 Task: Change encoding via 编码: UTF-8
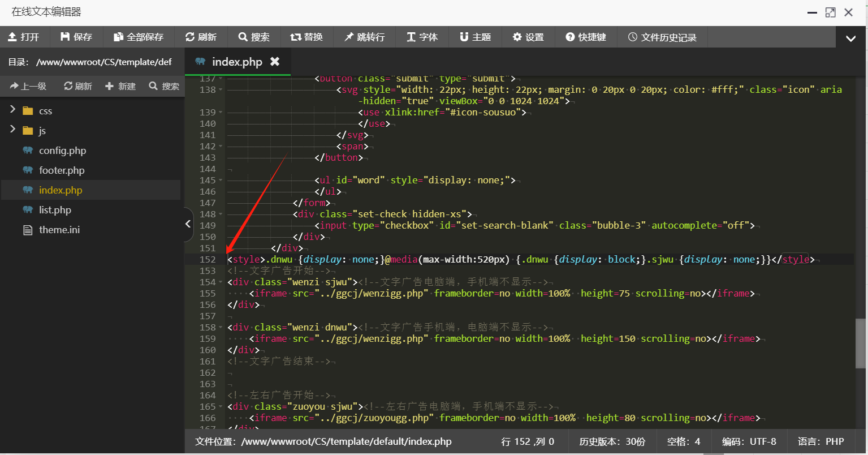[x=749, y=442]
